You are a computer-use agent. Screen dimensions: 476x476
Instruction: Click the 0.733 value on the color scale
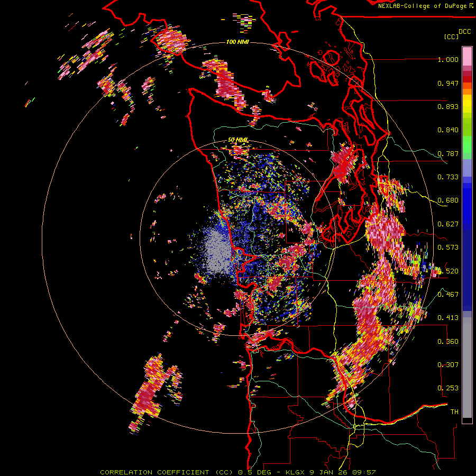448,177
